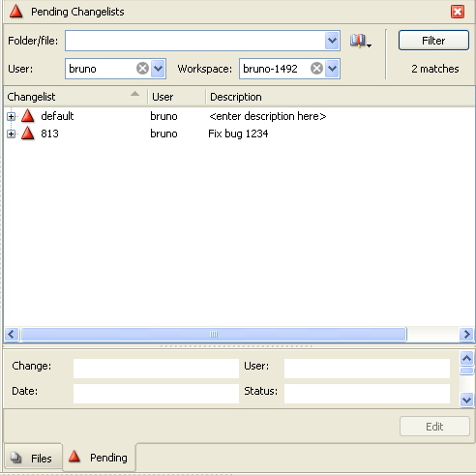Open the User dropdown list
Viewport: 476px width, 475px height.
pos(158,69)
